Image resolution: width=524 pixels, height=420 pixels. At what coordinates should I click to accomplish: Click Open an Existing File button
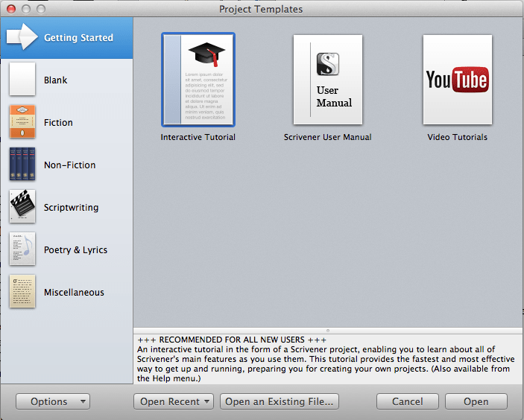280,401
